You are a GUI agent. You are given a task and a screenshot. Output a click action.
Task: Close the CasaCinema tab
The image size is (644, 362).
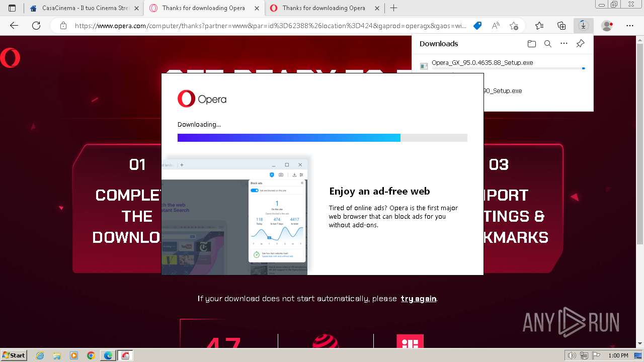[x=136, y=8]
